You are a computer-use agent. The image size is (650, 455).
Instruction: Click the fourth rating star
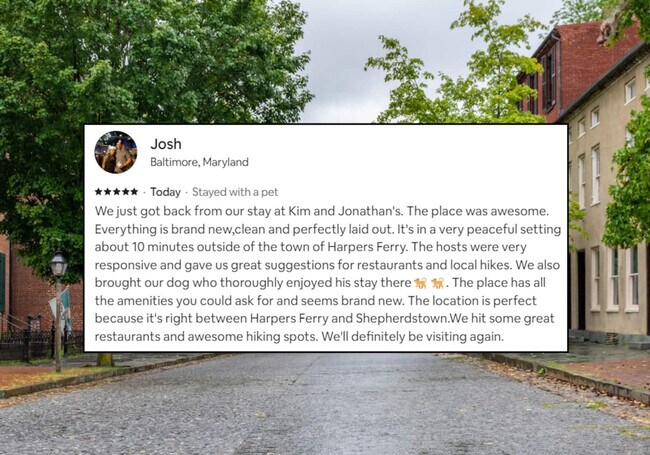coord(125,191)
